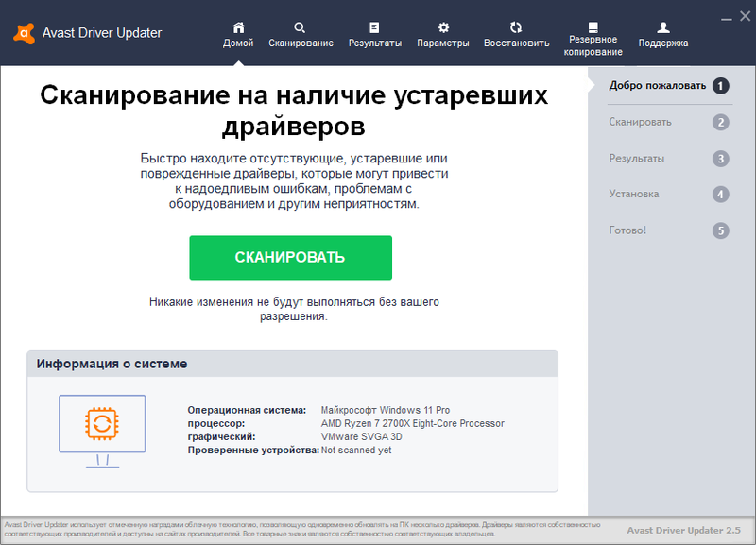Open the Settings gear icon

click(x=443, y=27)
